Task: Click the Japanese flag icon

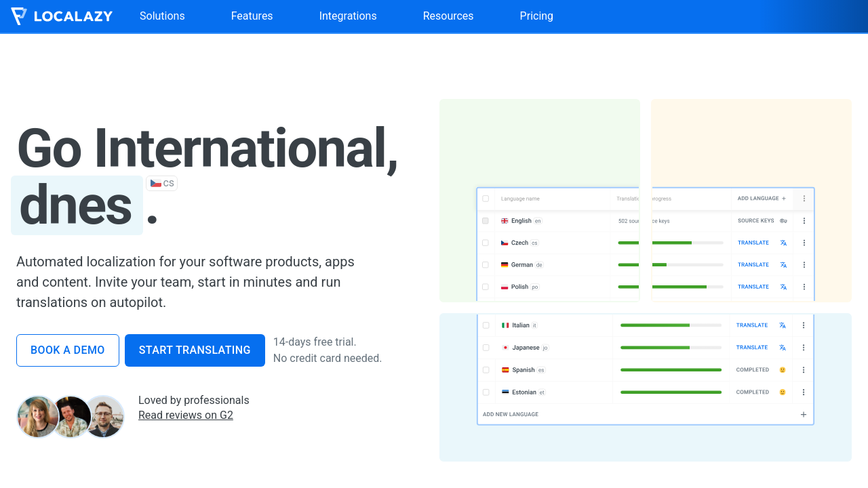Action: [505, 348]
